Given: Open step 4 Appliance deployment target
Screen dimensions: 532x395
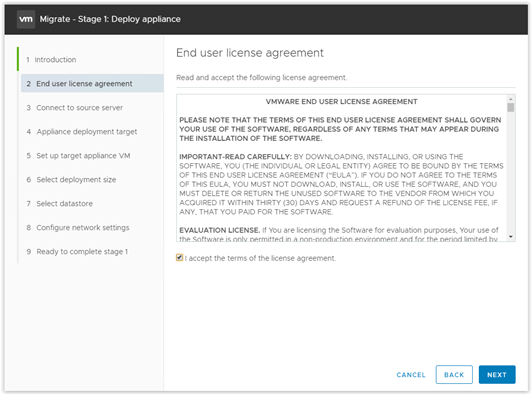Looking at the screenshot, I should pos(82,132).
